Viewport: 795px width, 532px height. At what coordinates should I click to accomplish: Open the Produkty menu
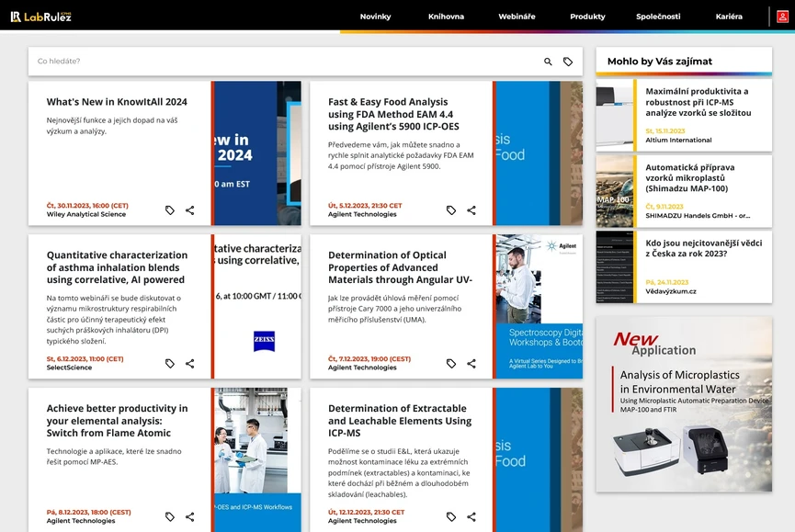pyautogui.click(x=587, y=17)
